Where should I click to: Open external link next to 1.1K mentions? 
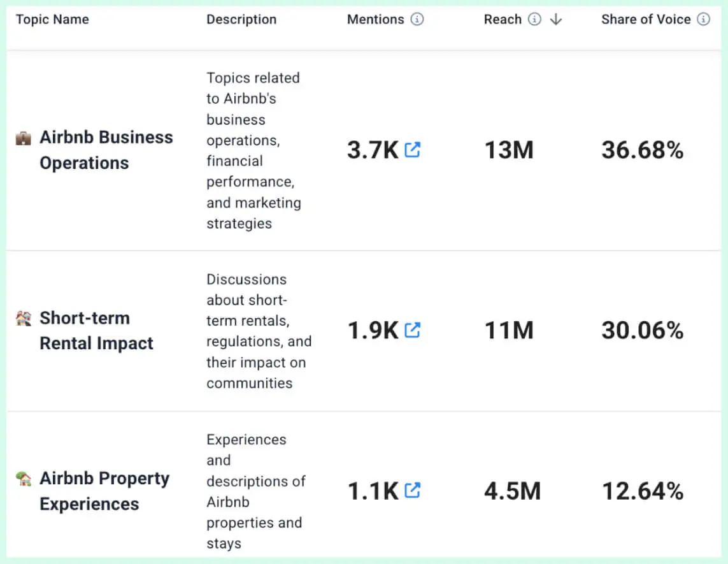click(413, 491)
